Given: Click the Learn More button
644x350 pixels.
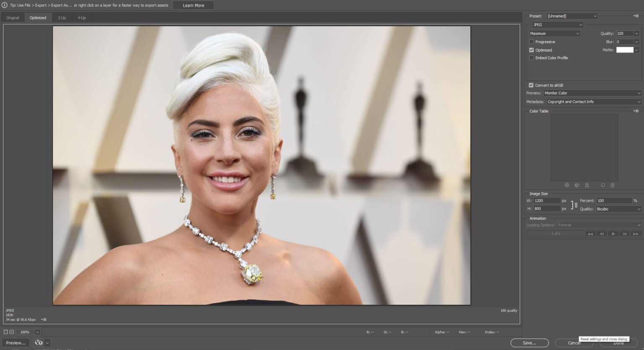Looking at the screenshot, I should [x=193, y=5].
